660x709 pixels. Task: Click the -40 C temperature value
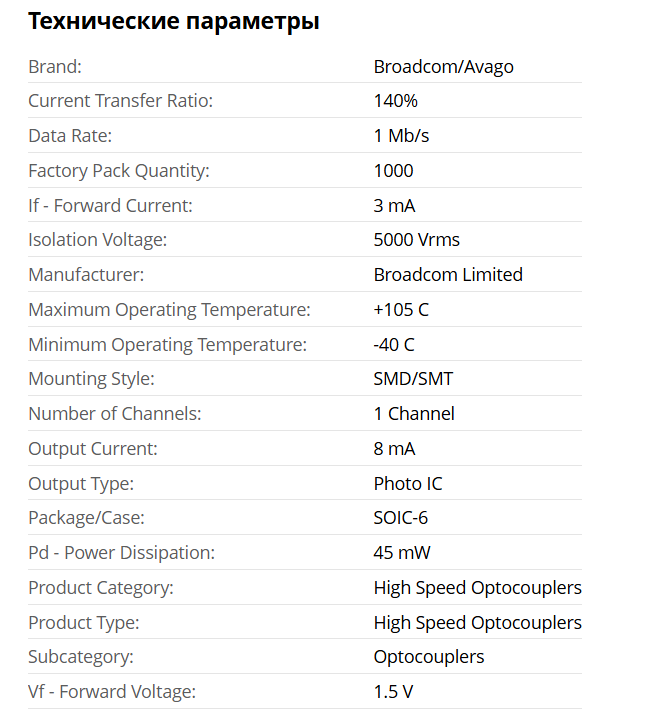(x=394, y=345)
